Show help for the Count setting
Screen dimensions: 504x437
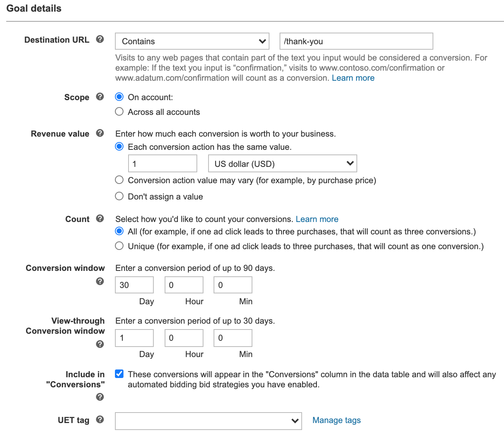[x=100, y=218]
